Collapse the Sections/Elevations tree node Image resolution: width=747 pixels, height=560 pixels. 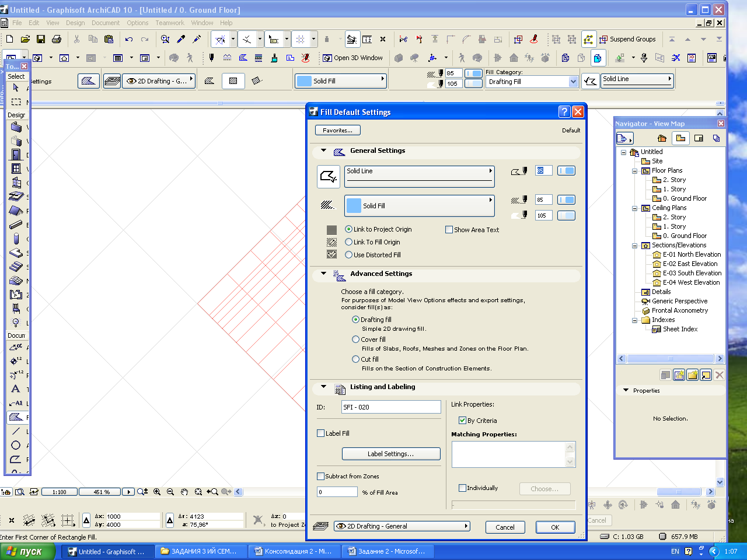point(634,246)
